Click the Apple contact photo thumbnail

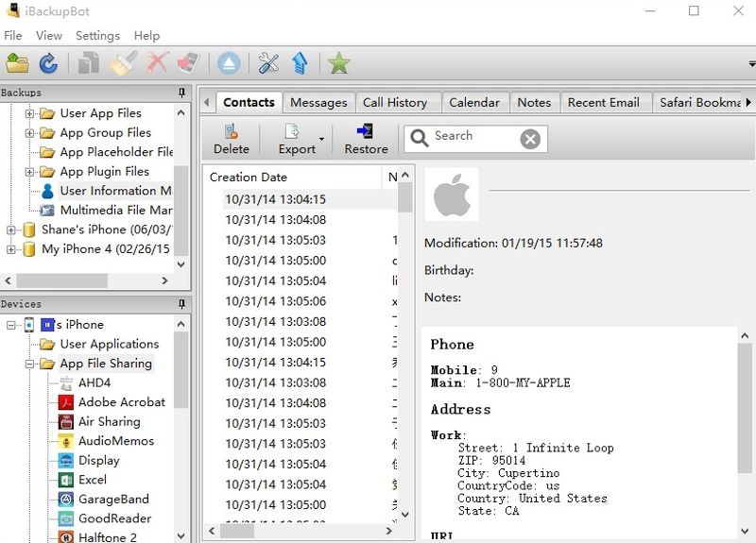click(452, 195)
